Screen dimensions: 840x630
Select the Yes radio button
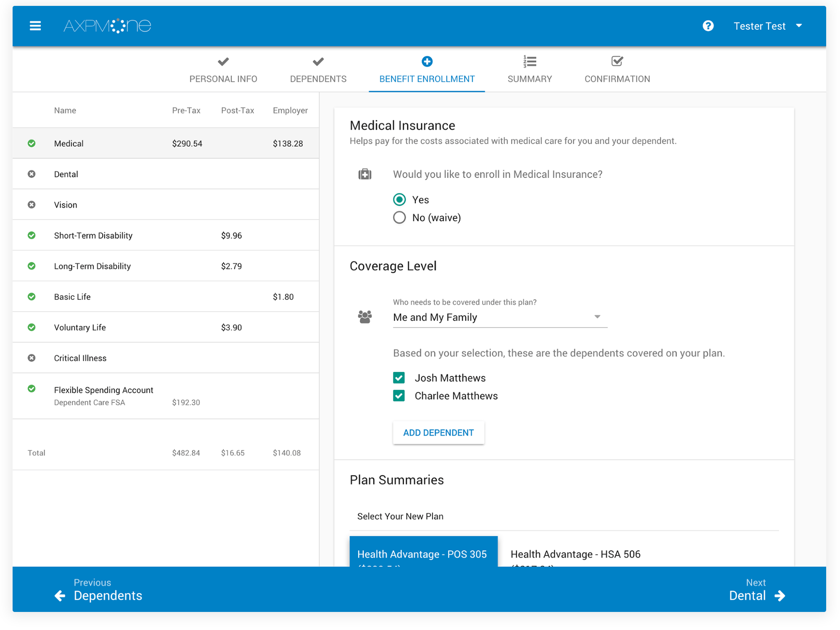(399, 199)
